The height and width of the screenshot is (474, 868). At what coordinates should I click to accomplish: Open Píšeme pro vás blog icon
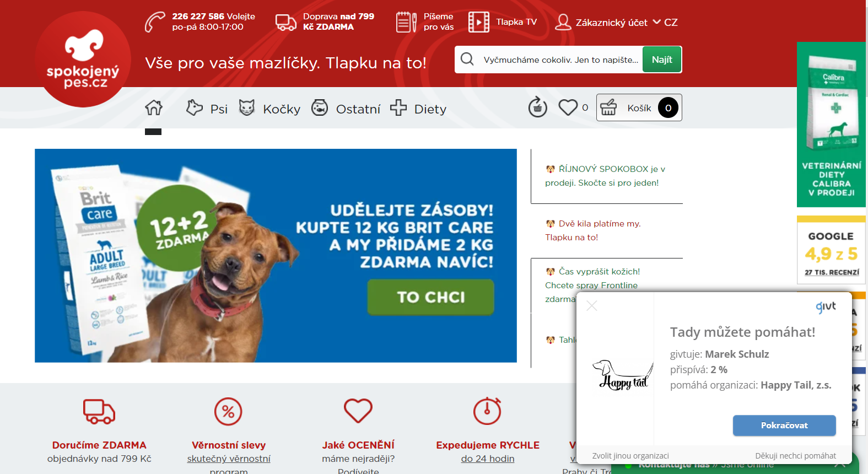tap(407, 22)
